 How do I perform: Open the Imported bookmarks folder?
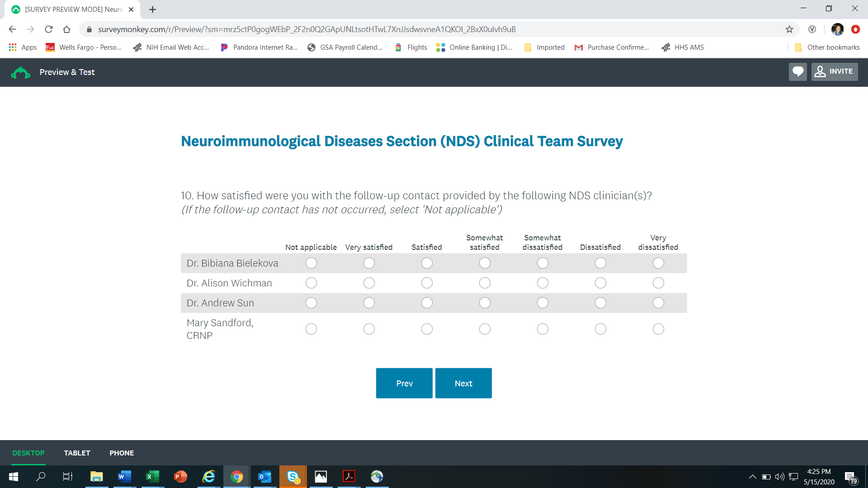pyautogui.click(x=544, y=47)
